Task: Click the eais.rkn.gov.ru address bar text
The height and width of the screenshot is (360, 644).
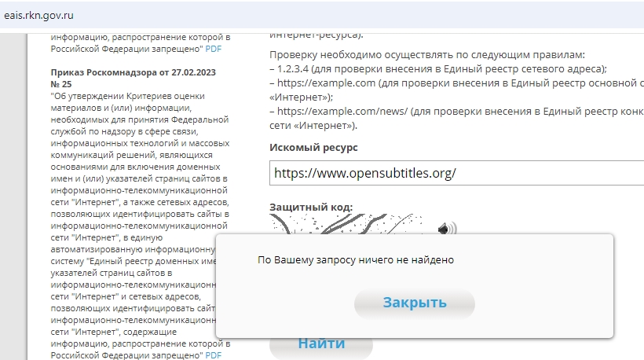Action: (38, 16)
